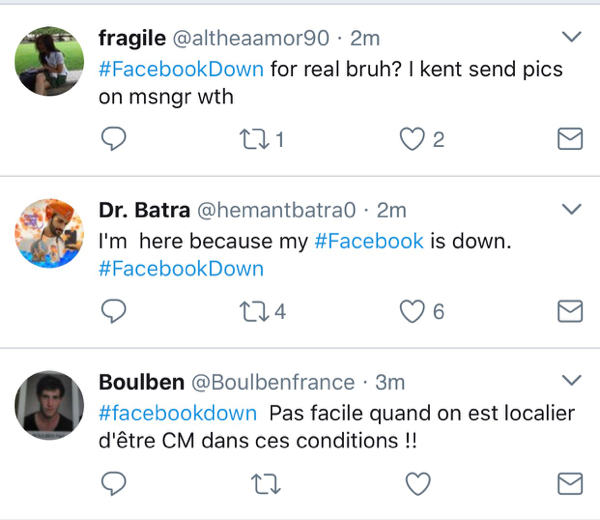Expand options chevron on fragile's tweet
The image size is (600, 520).
572,38
